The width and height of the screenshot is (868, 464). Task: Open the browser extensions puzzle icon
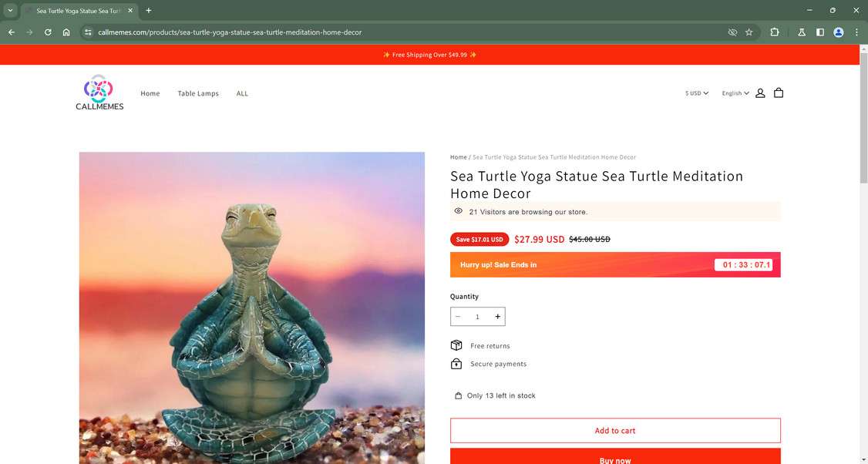775,32
